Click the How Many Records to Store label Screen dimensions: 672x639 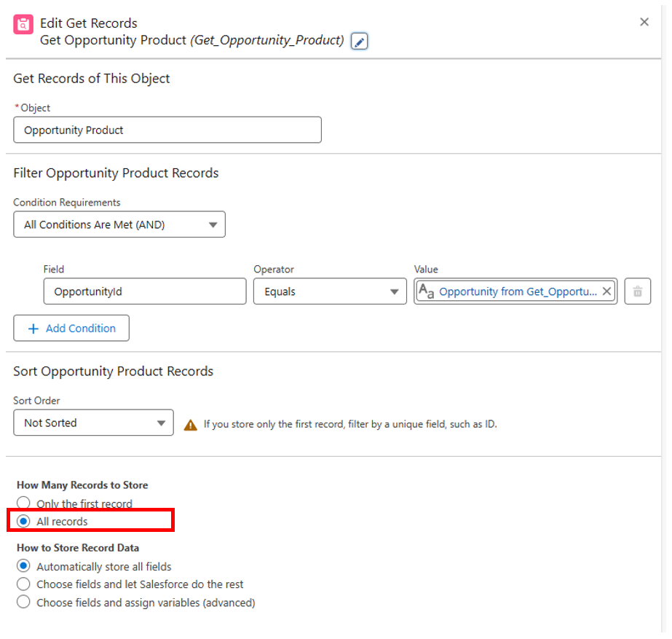click(82, 485)
